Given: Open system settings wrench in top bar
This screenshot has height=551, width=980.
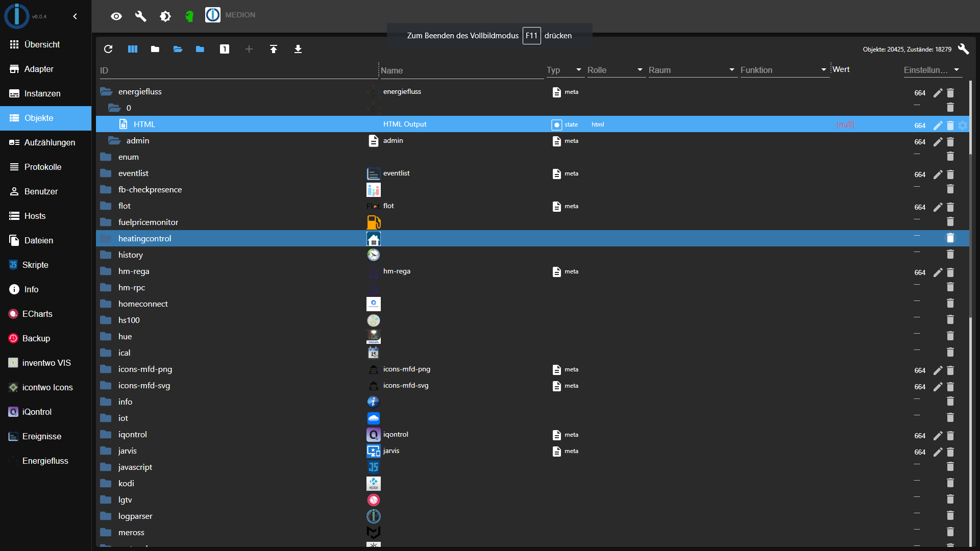Looking at the screenshot, I should (x=141, y=16).
